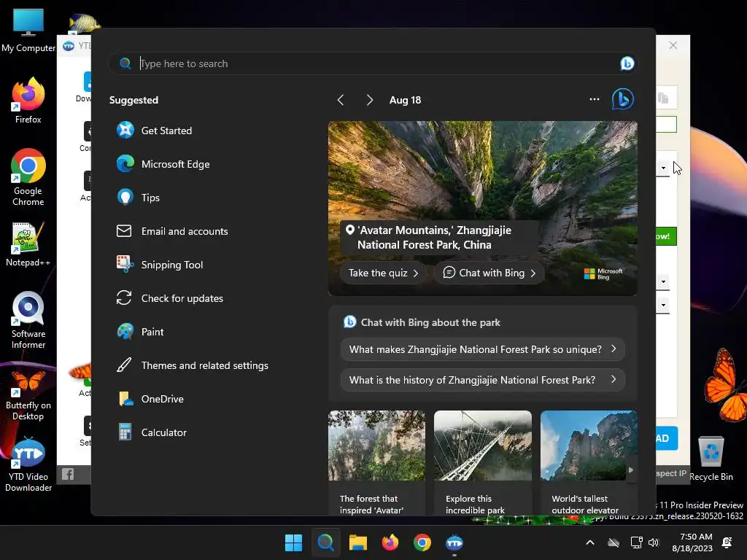Image resolution: width=747 pixels, height=560 pixels.
Task: Go to next day's highlight
Action: (370, 100)
